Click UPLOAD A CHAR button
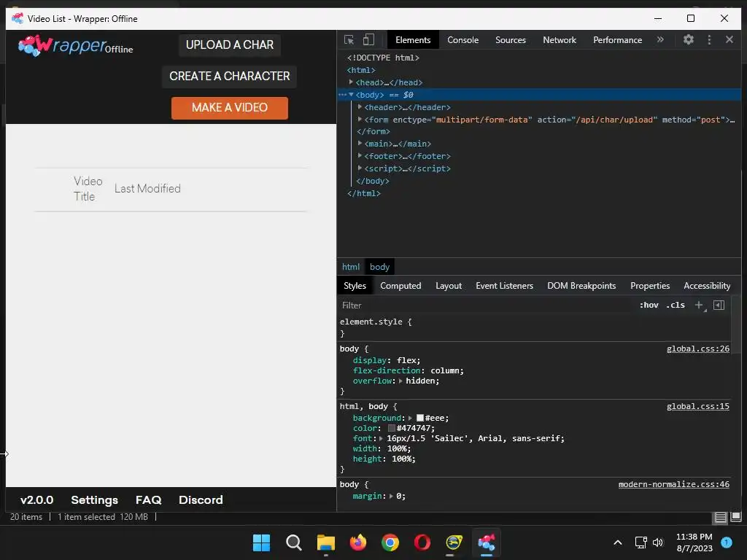Viewport: 747px width, 560px height. tap(230, 44)
